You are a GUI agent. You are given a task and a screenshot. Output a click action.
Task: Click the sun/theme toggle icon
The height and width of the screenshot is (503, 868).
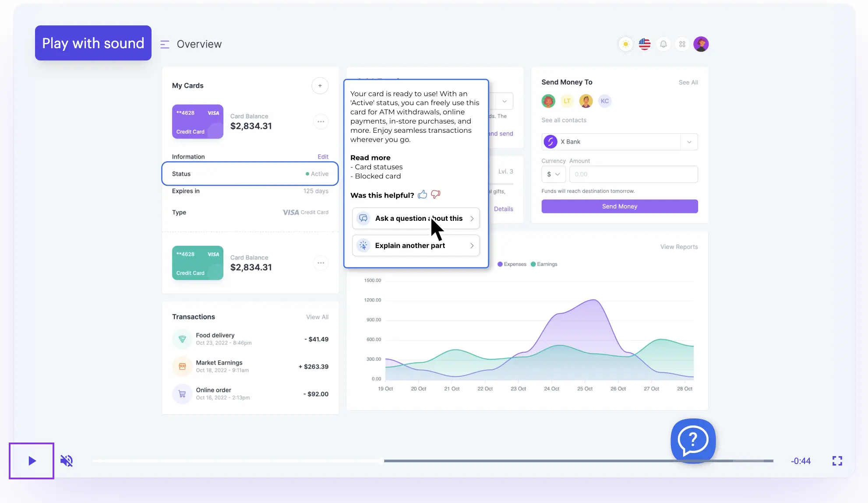click(625, 44)
